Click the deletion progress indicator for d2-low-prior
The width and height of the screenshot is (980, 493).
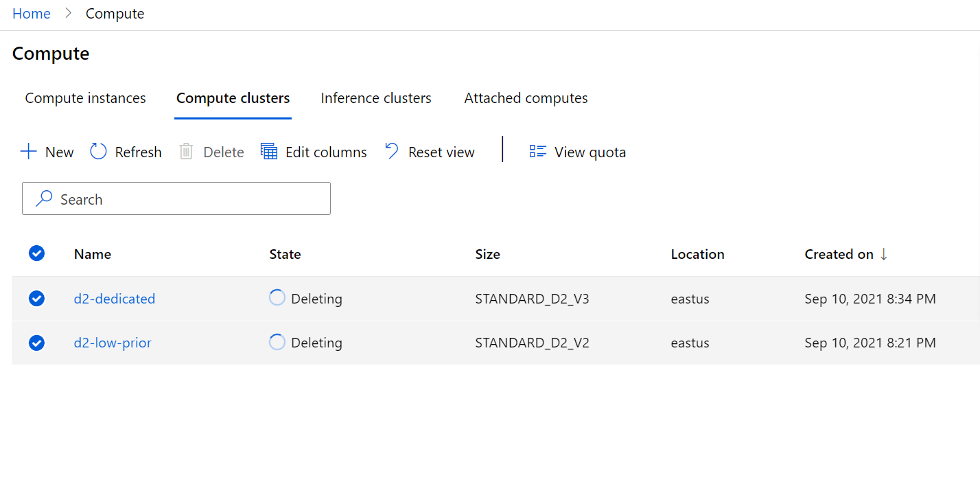pos(277,342)
